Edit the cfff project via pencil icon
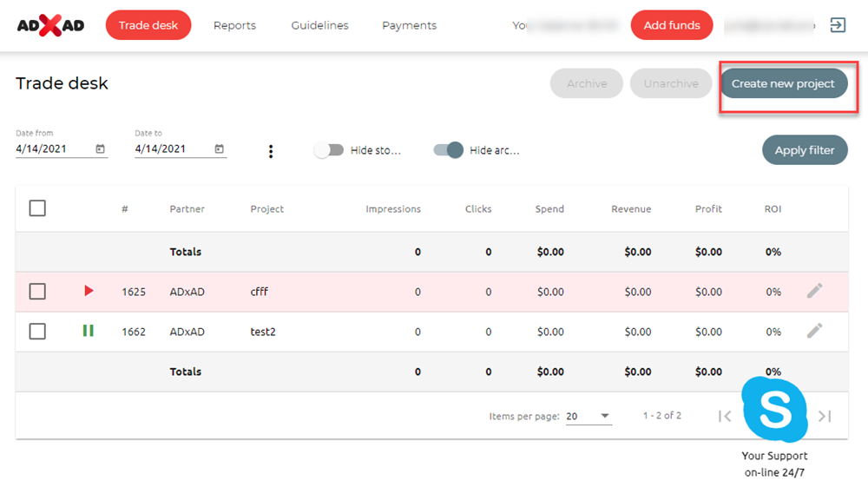This screenshot has height=487, width=868. 814,291
